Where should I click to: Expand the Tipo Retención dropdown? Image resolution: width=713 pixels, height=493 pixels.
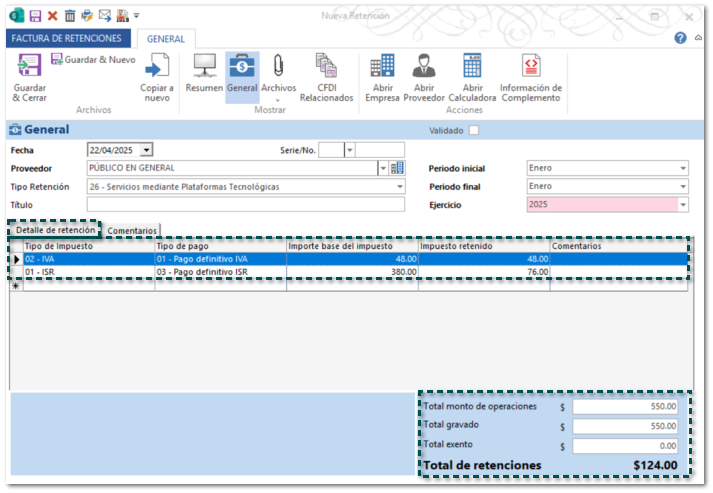click(400, 187)
